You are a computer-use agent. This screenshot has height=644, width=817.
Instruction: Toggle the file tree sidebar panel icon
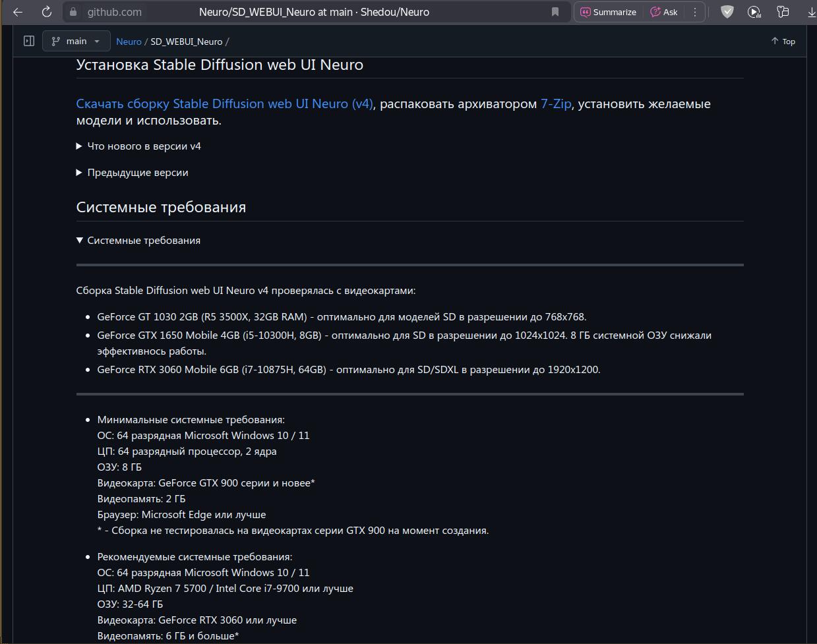pyautogui.click(x=29, y=41)
